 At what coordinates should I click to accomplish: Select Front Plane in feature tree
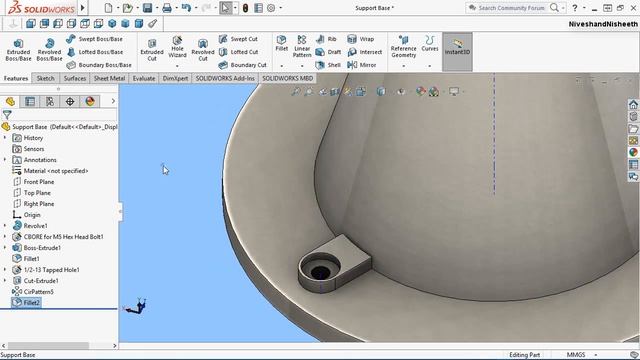pyautogui.click(x=33, y=182)
